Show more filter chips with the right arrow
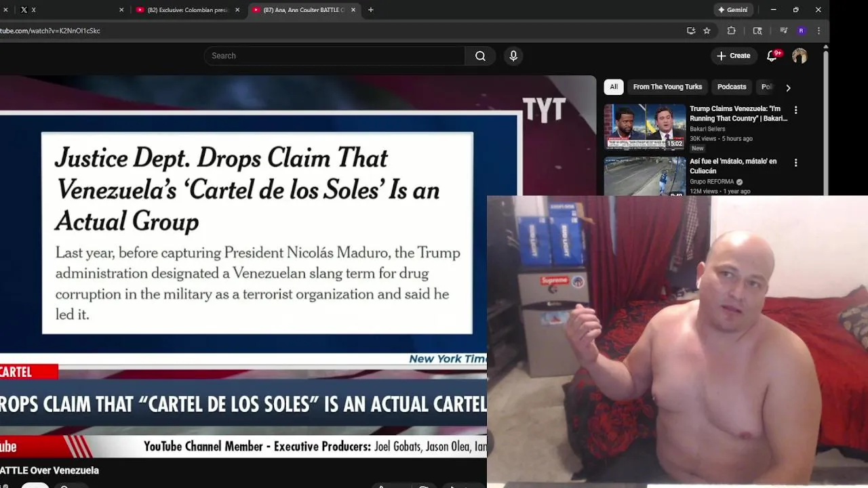The height and width of the screenshot is (488, 868). coord(788,87)
